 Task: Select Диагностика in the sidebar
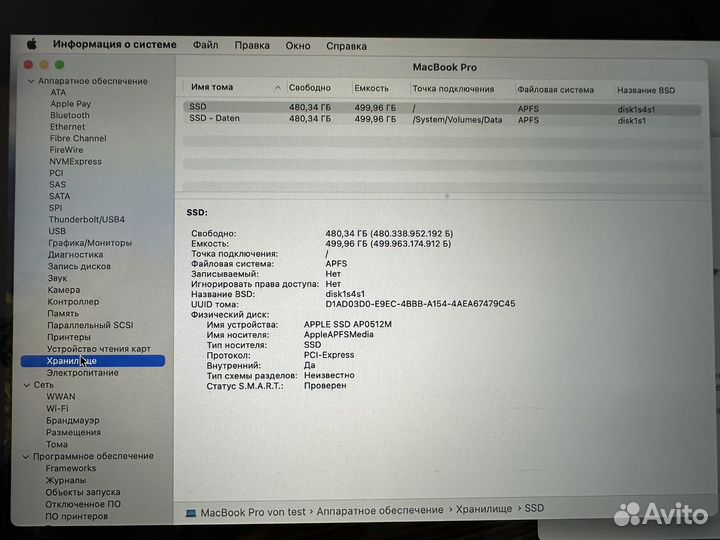coord(76,254)
